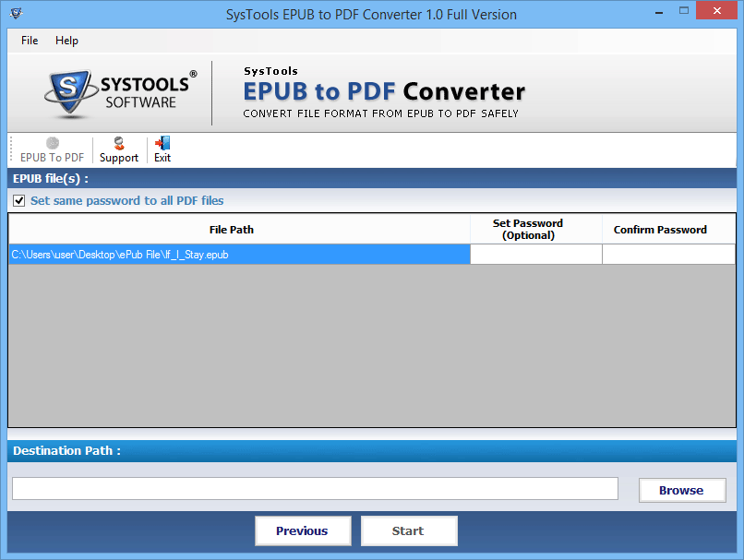744x560 pixels.
Task: Select the If_I_Stay.epub file path row
Action: pos(240,255)
